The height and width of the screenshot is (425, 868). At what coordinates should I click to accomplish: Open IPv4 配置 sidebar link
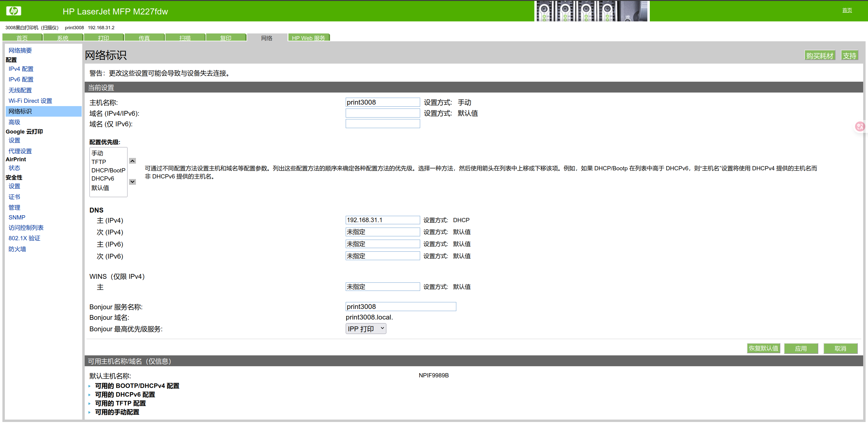click(x=21, y=69)
